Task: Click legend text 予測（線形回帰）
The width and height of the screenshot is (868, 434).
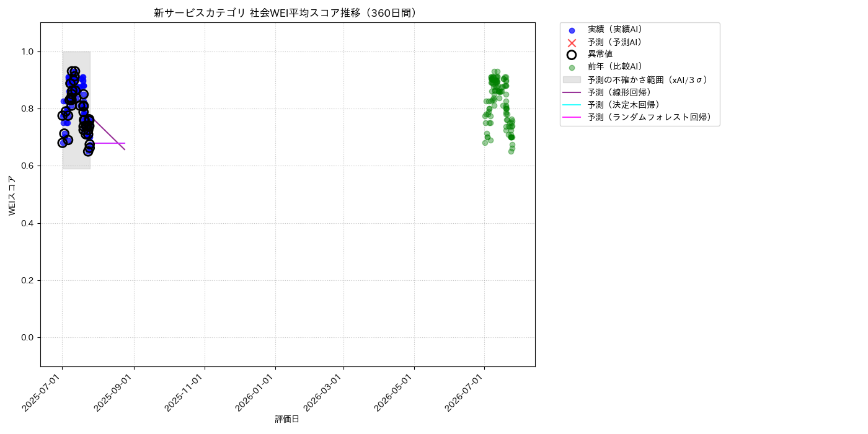Action: click(x=621, y=92)
